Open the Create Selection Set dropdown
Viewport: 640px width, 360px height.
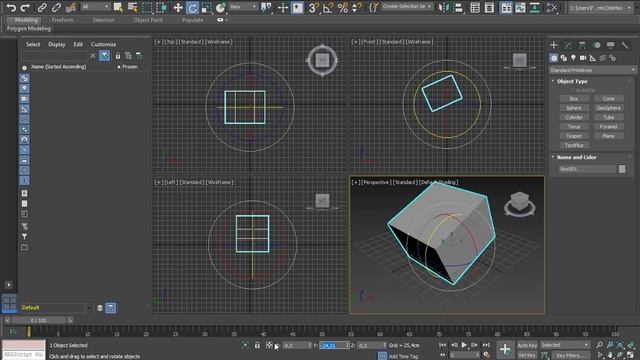(407, 7)
